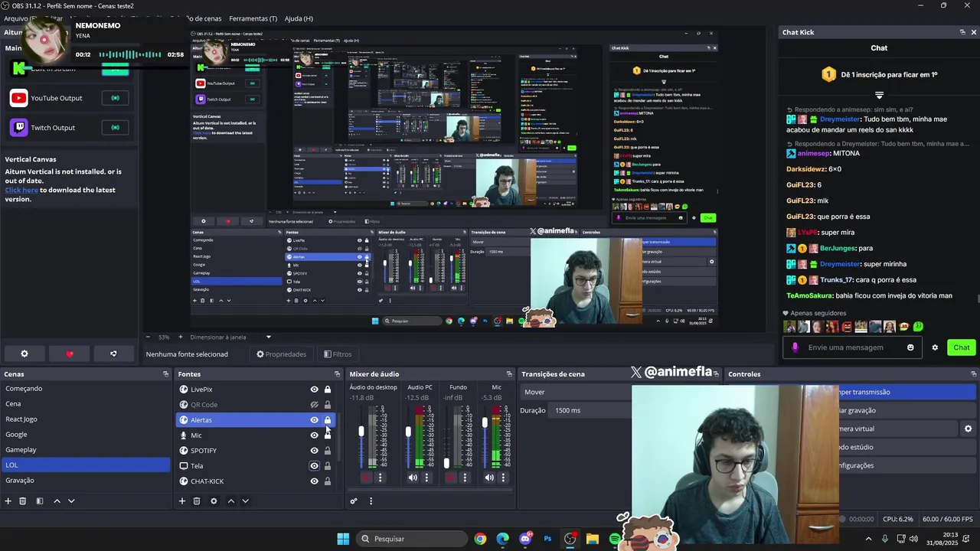Move source down in Fontes toolbar
The image size is (980, 551).
pyautogui.click(x=245, y=501)
